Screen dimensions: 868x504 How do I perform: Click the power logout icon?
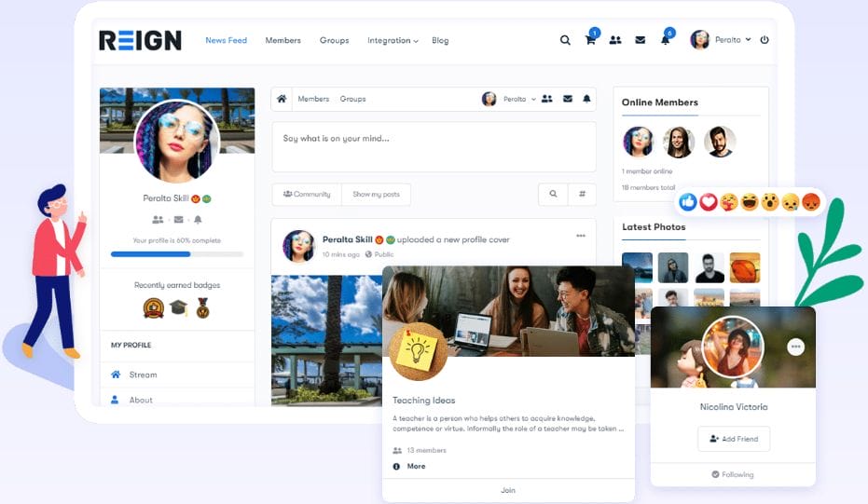click(x=765, y=40)
